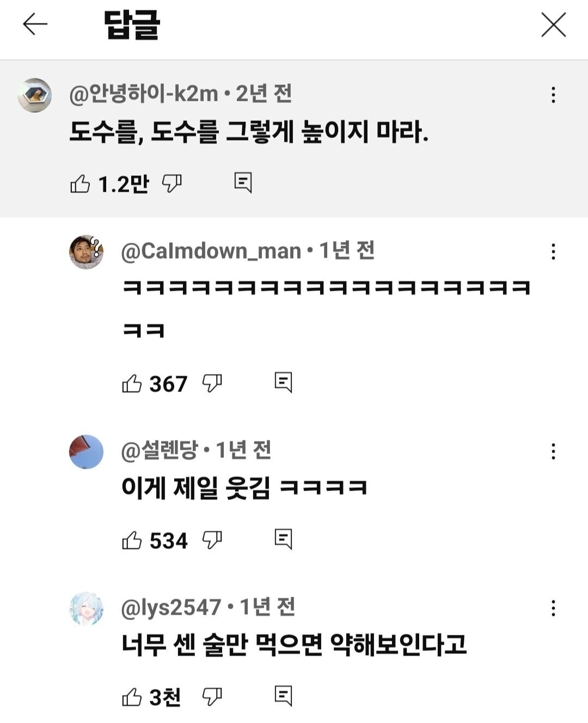588x723 pixels.
Task: Open @lys2547 username link
Action: (171, 607)
